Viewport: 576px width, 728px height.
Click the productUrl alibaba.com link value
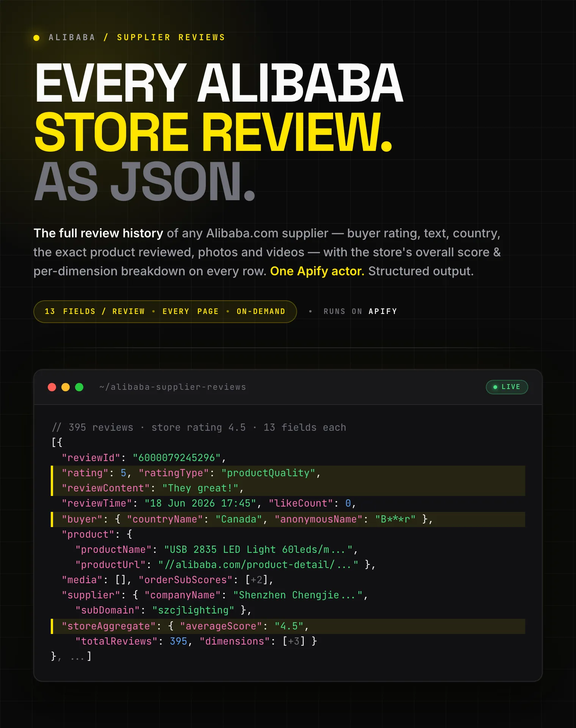click(x=258, y=565)
